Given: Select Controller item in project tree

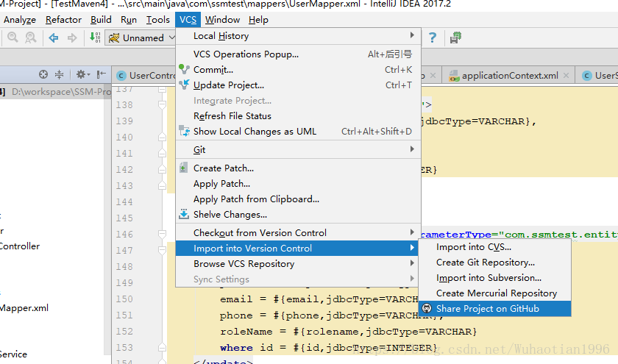Looking at the screenshot, I should click(x=20, y=246).
